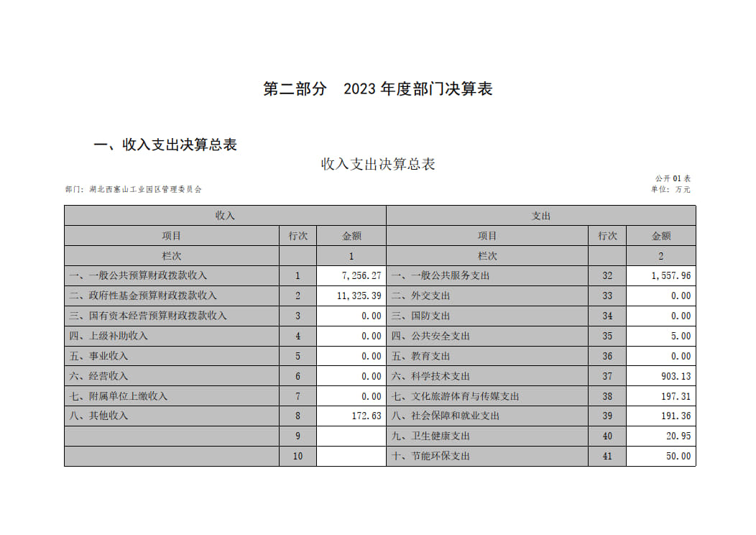Click the amount 7,256.27

(x=361, y=275)
